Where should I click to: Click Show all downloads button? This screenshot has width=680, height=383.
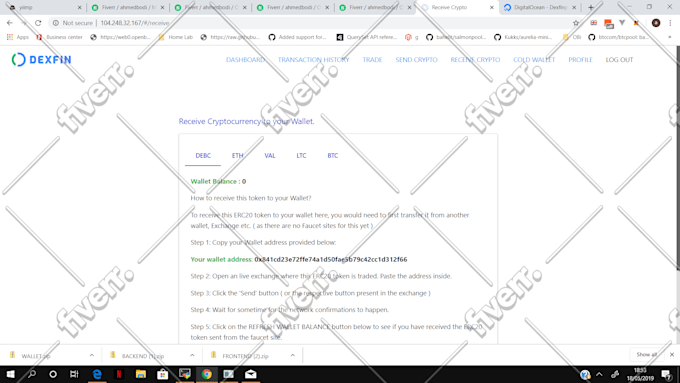click(x=647, y=355)
